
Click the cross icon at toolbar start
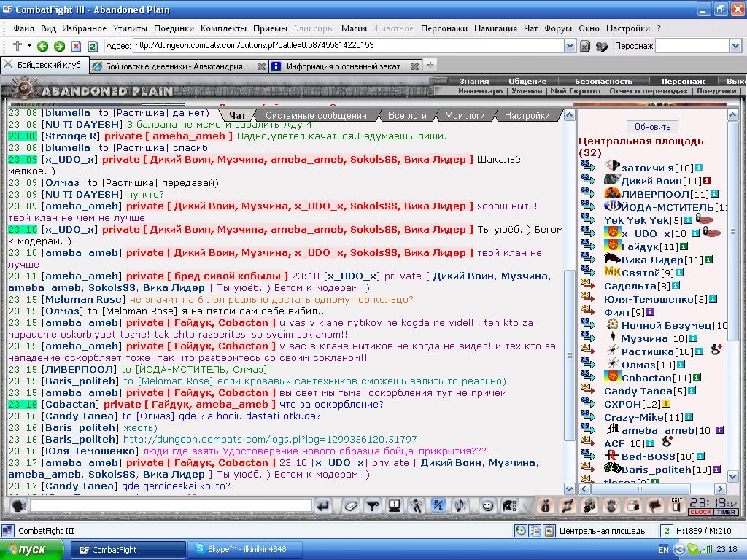[x=18, y=46]
